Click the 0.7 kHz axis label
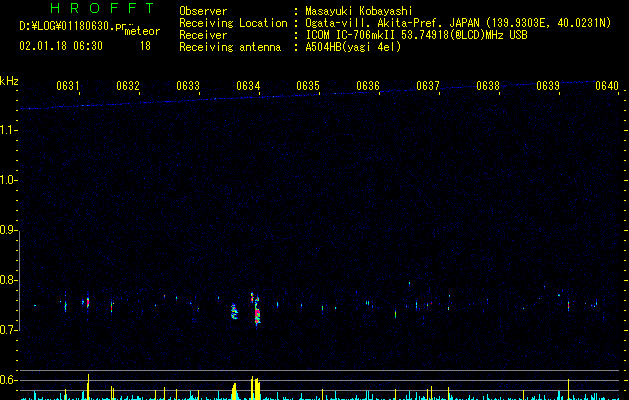The image size is (629, 400). pos(8,330)
